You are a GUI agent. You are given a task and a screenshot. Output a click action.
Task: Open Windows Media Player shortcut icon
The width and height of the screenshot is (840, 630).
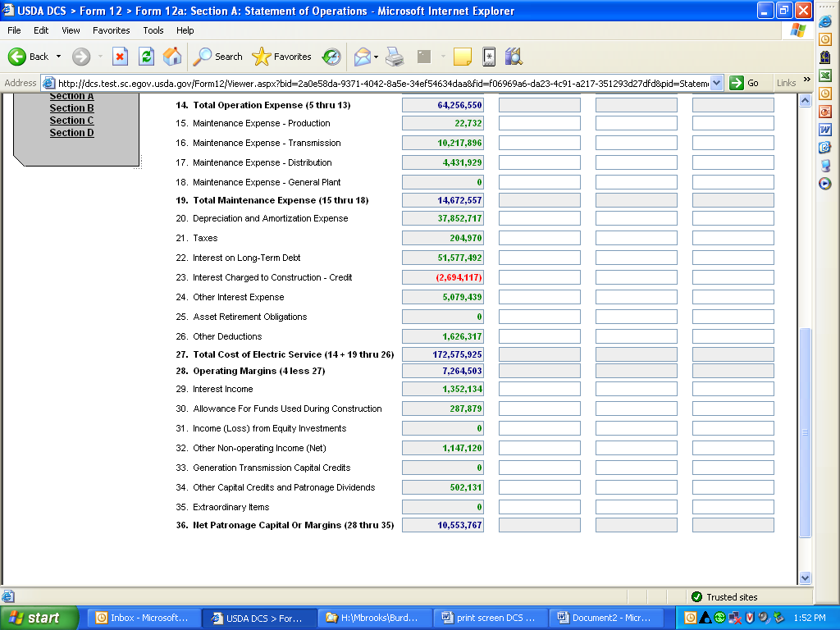pos(825,184)
